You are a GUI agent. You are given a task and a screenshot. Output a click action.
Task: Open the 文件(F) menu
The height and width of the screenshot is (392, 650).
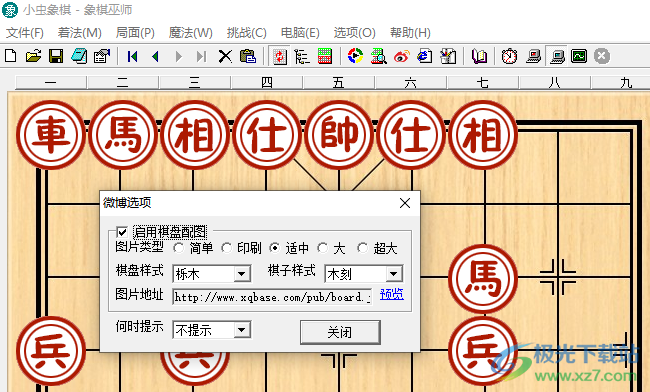[x=25, y=33]
